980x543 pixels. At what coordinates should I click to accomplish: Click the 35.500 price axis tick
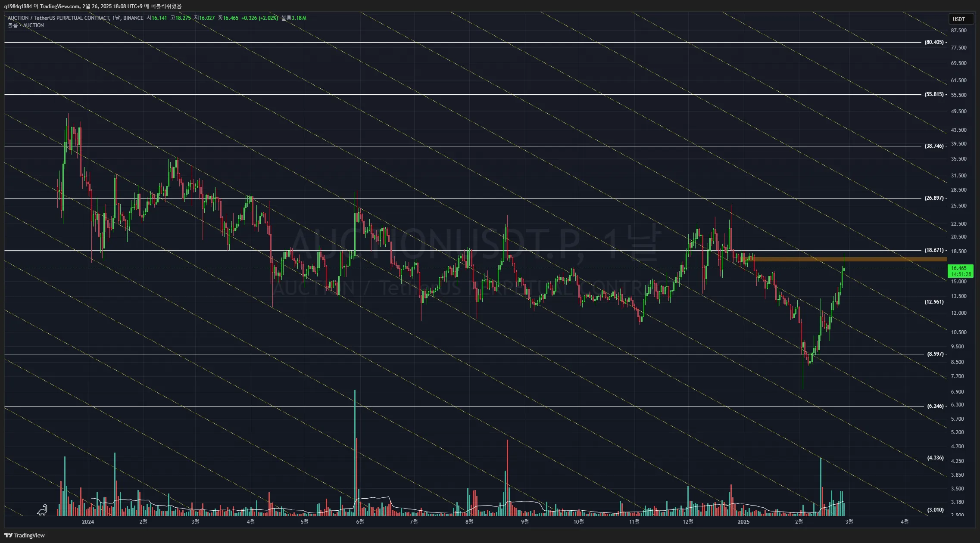coord(959,159)
